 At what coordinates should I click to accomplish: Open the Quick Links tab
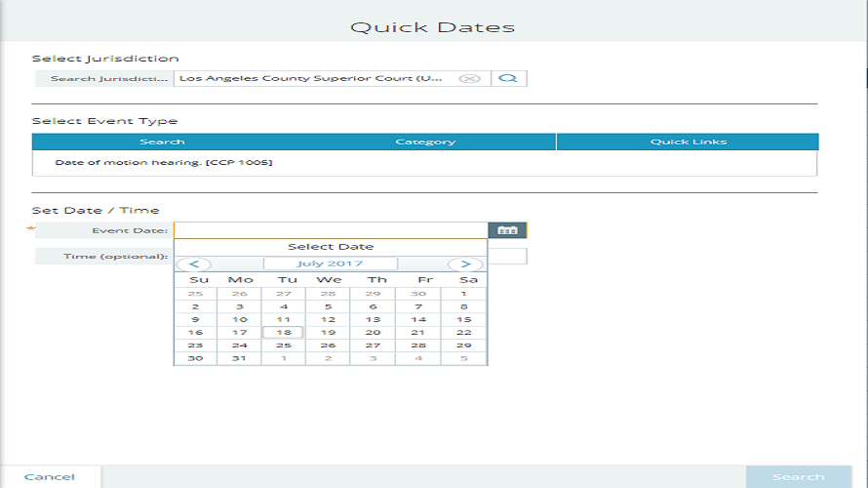point(688,142)
